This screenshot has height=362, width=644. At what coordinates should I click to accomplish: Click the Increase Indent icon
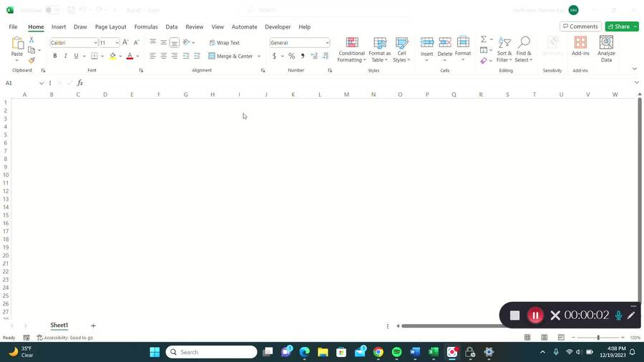click(x=197, y=56)
